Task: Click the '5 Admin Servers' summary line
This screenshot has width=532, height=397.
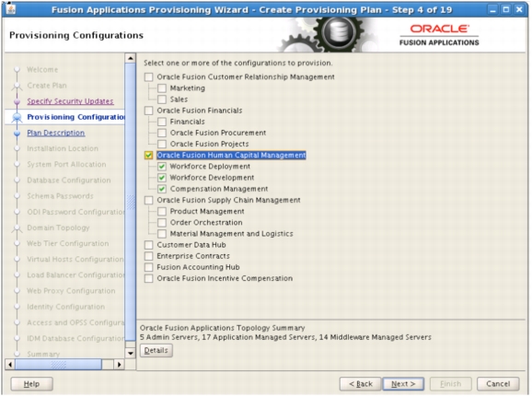Action: 285,337
